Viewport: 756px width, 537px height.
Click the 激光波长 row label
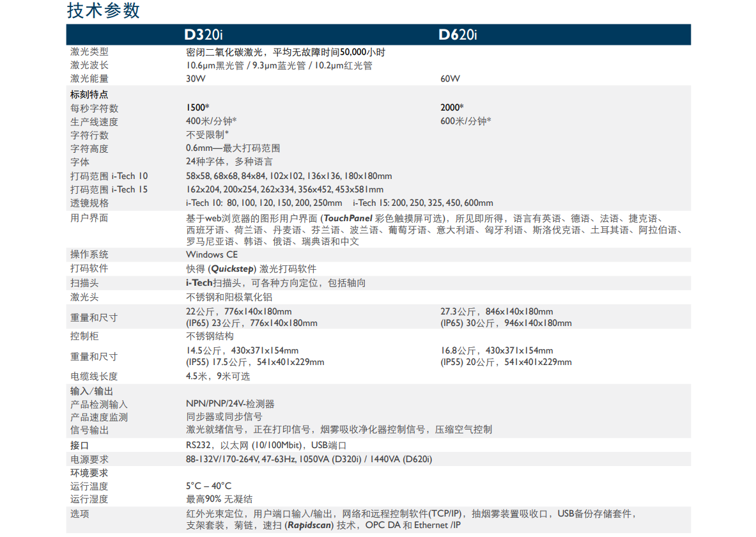tap(89, 65)
